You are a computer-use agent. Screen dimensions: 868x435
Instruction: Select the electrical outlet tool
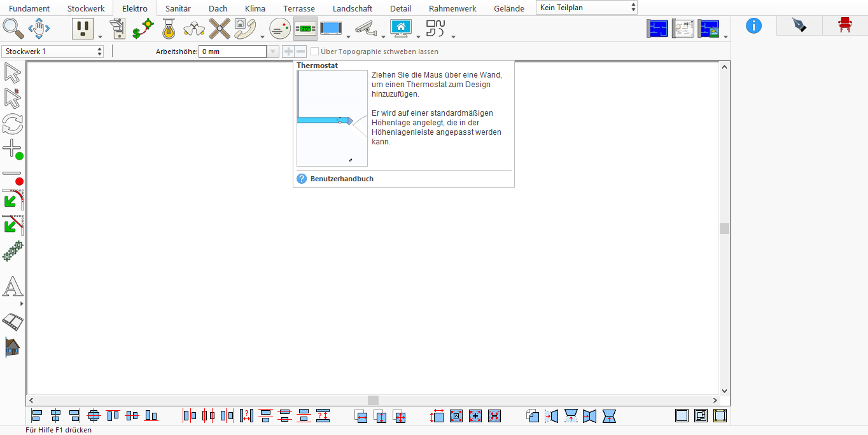[82, 28]
